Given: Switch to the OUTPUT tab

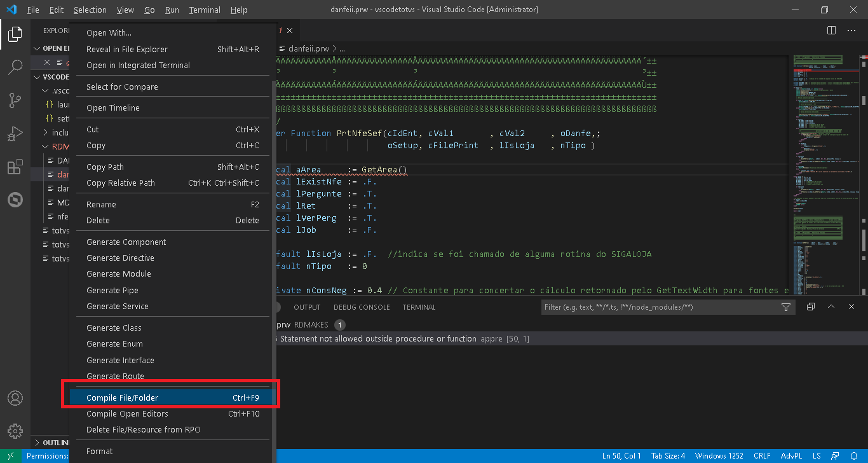Looking at the screenshot, I should click(x=306, y=307).
